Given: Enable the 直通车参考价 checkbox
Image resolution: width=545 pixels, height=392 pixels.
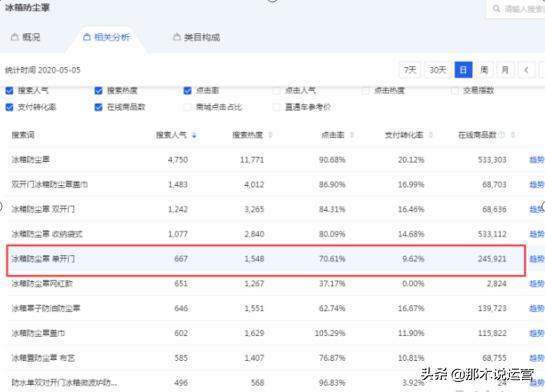Looking at the screenshot, I should [x=276, y=107].
